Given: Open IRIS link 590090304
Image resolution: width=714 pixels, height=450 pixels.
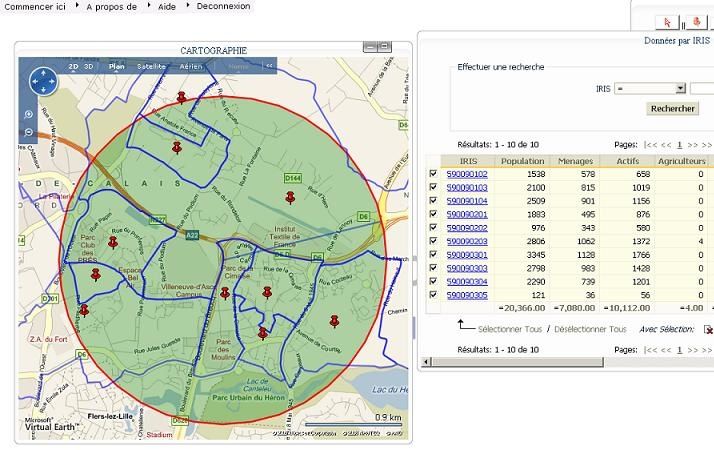Looking at the screenshot, I should pos(467,282).
